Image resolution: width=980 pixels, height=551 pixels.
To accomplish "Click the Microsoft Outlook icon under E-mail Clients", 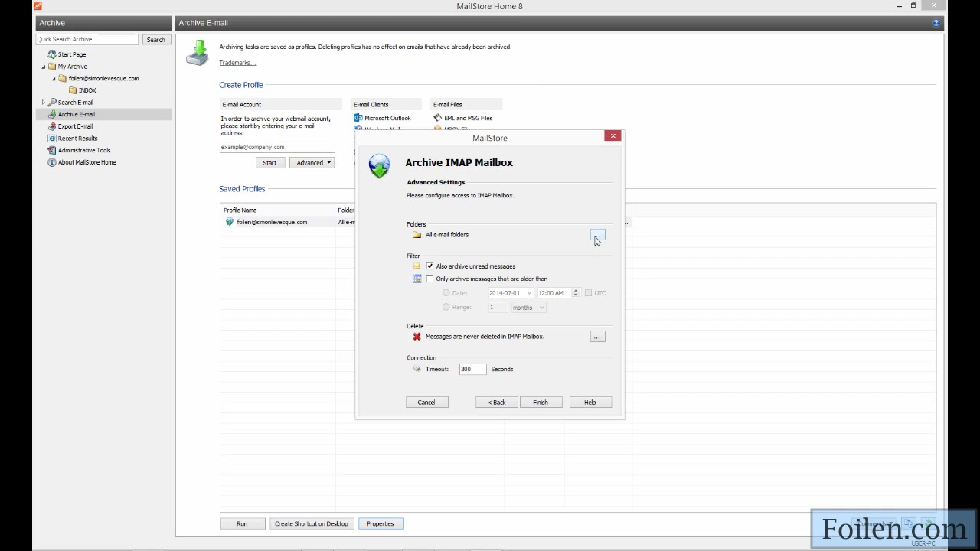I will pyautogui.click(x=358, y=118).
